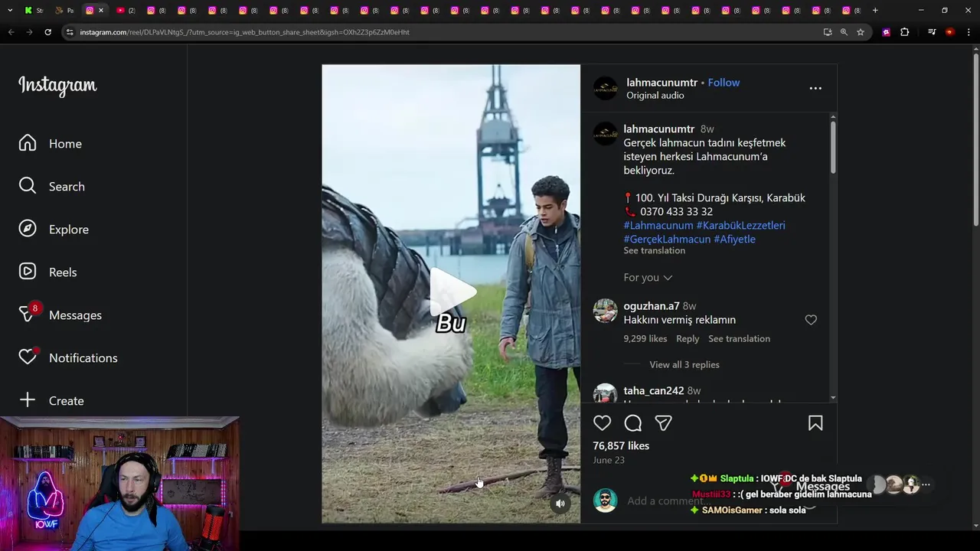The image size is (980, 551).
Task: Expand the For you comments dropdown
Action: tap(648, 278)
